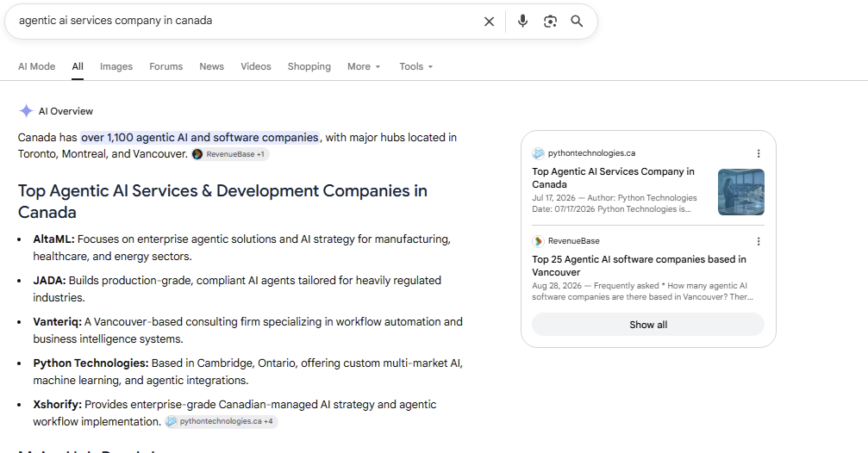868x453 pixels.
Task: Click the Xshorify bullet entry
Action: coord(234,413)
